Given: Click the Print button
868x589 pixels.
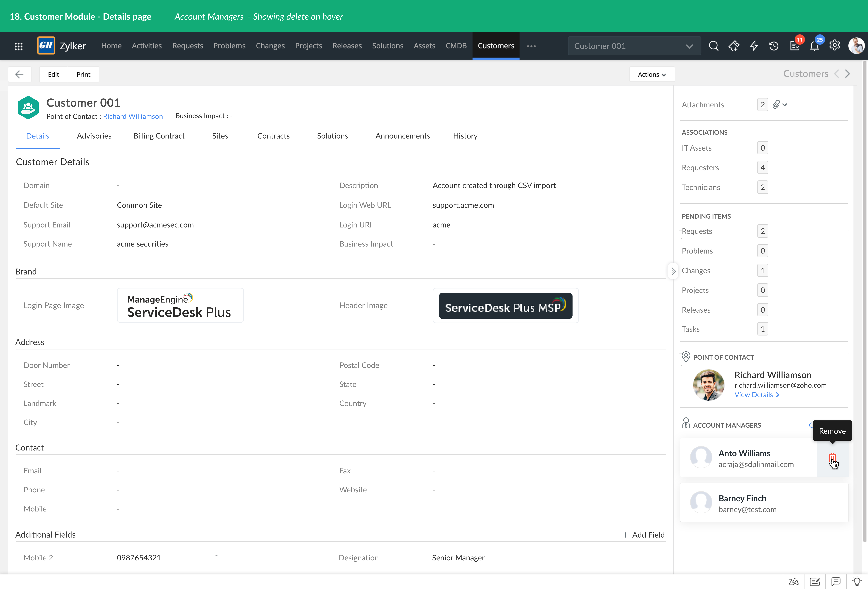Looking at the screenshot, I should click(83, 74).
